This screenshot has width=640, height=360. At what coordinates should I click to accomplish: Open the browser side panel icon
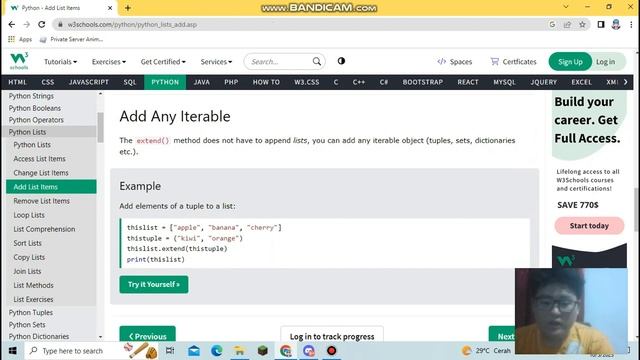(x=601, y=24)
